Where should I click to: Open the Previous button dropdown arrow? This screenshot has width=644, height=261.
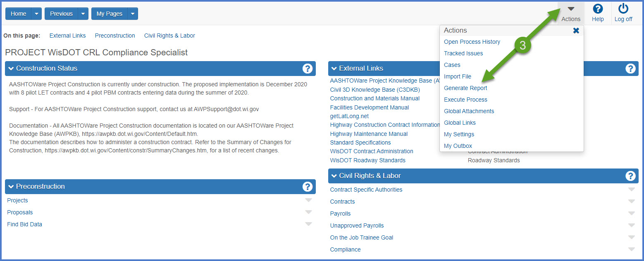tap(83, 14)
